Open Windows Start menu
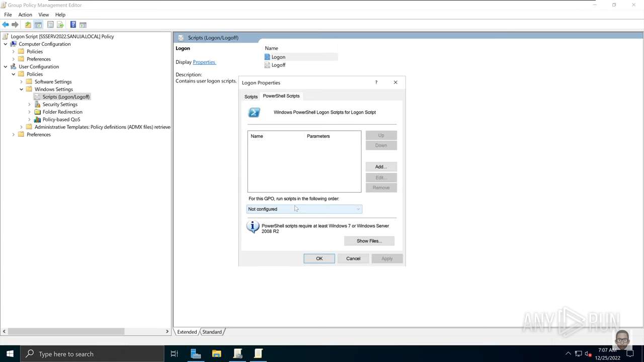This screenshot has height=362, width=644. (x=10, y=354)
